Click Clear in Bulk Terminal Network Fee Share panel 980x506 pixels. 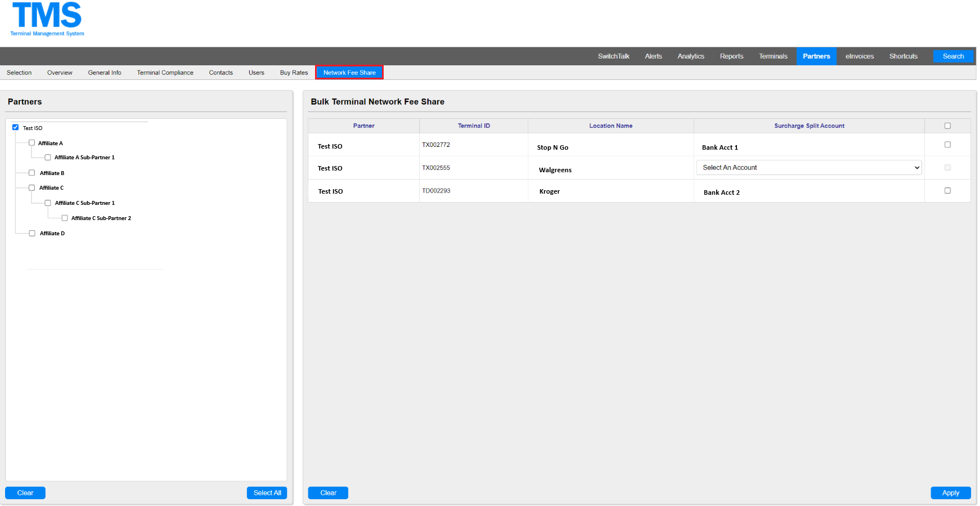(x=329, y=493)
